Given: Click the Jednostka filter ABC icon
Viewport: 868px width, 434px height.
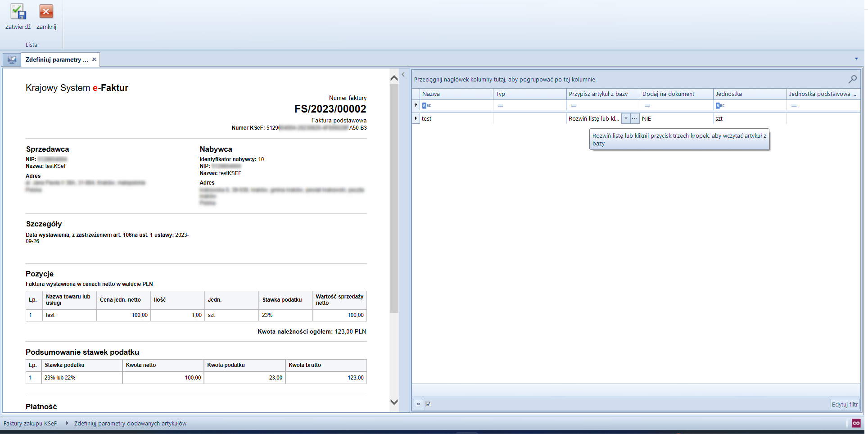Looking at the screenshot, I should pos(720,106).
